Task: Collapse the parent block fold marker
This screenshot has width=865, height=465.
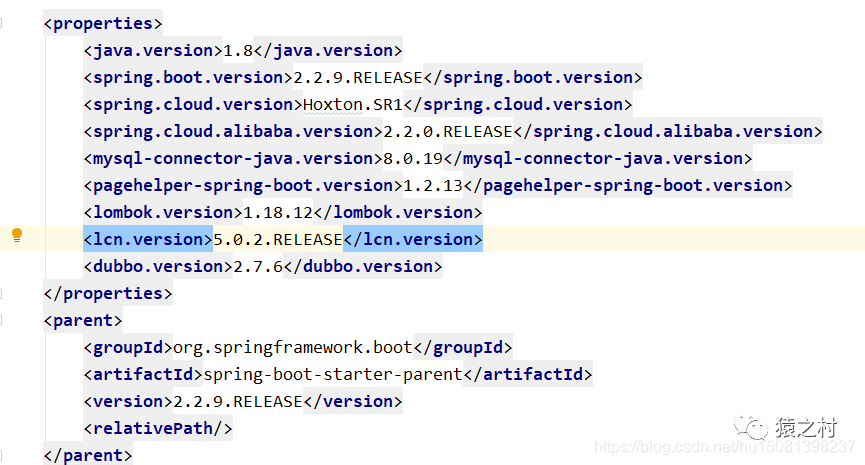Action: pos(1,320)
